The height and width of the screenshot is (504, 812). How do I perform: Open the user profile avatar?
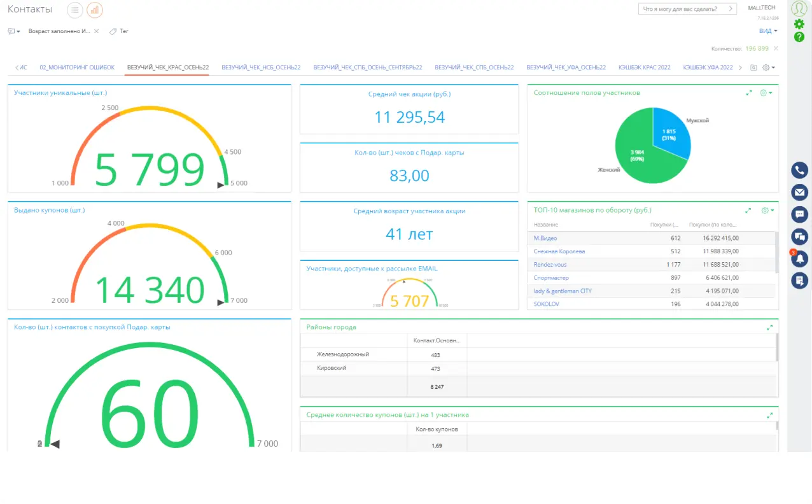(x=799, y=8)
